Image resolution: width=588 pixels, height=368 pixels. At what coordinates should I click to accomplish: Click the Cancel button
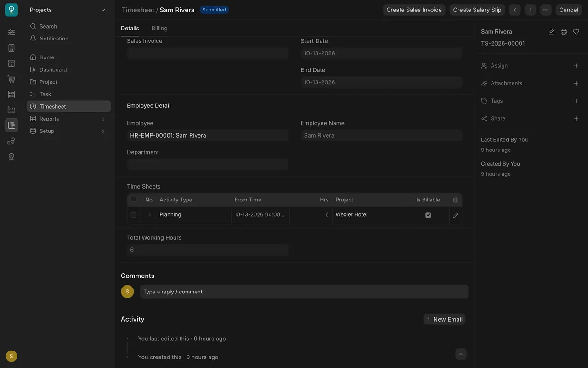click(x=569, y=10)
